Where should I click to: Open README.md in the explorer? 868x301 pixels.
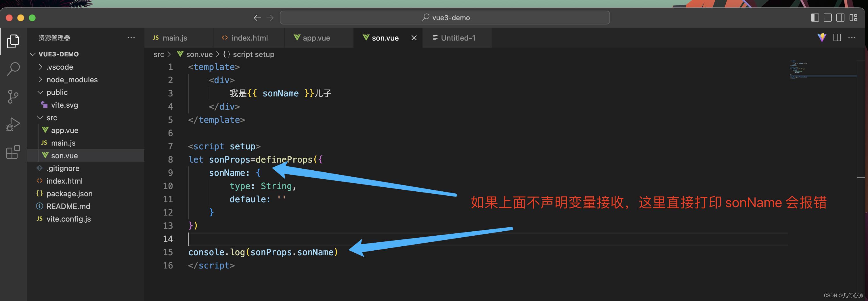coord(86,206)
